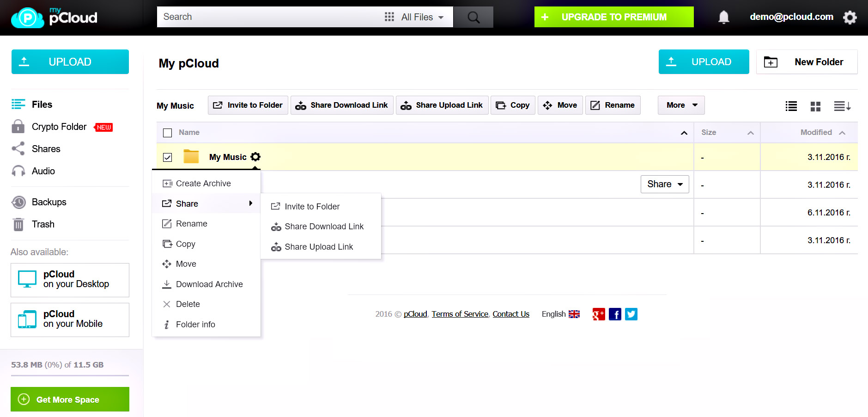Viewport: 868px width, 417px height.
Task: Click the UK flag language icon
Action: (574, 314)
